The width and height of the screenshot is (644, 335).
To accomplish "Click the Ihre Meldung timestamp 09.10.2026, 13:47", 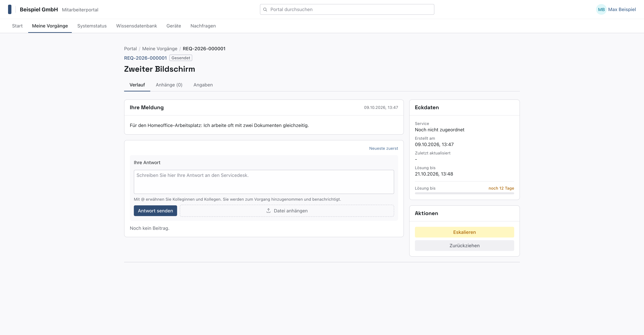I will click(381, 108).
